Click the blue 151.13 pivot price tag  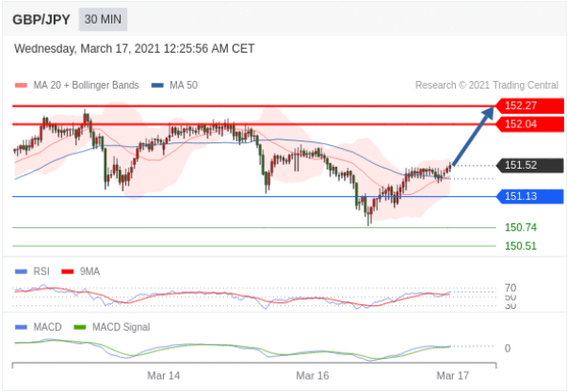pyautogui.click(x=529, y=196)
